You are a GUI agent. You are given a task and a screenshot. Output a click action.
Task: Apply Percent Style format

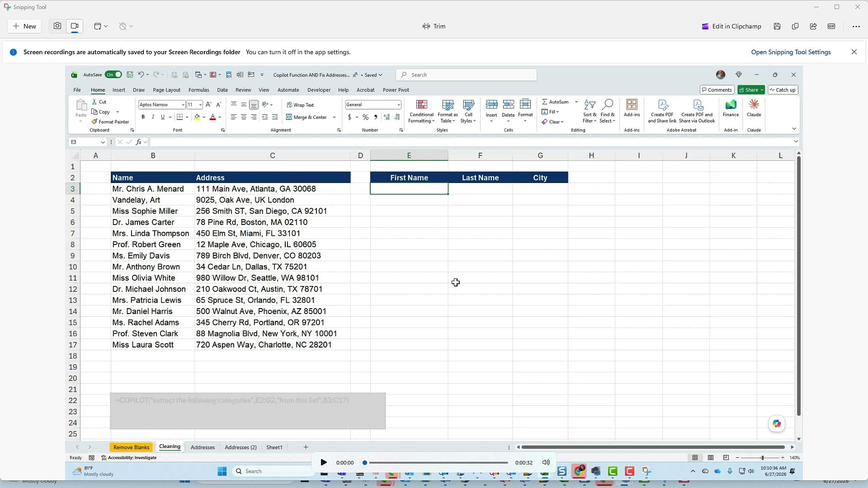click(x=365, y=117)
